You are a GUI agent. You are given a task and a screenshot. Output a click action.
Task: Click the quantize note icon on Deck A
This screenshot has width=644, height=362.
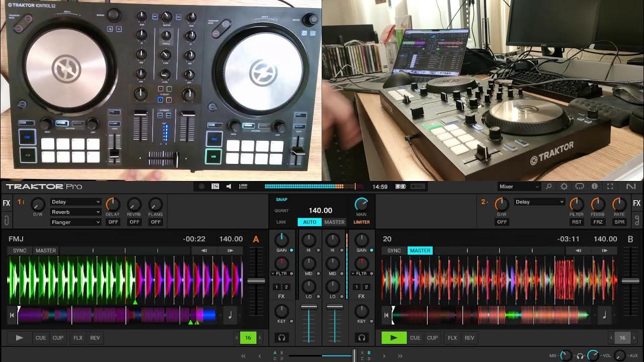point(230,315)
